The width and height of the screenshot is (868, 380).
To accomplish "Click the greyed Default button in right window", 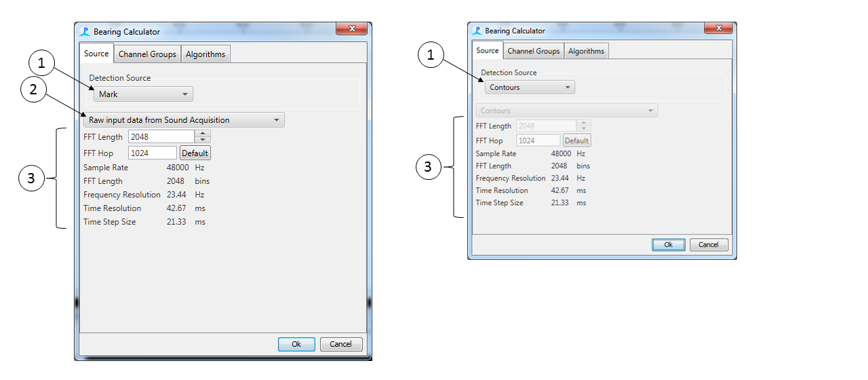I will pyautogui.click(x=577, y=140).
